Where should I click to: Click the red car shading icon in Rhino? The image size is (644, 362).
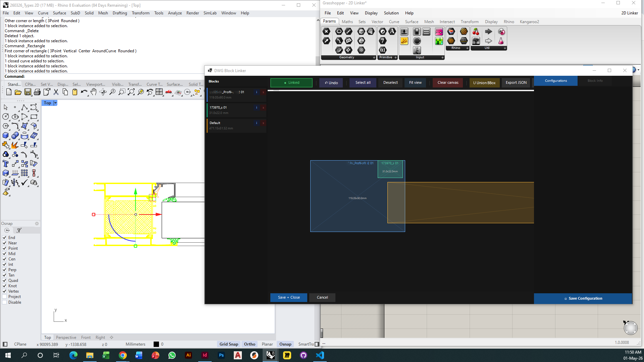click(169, 92)
